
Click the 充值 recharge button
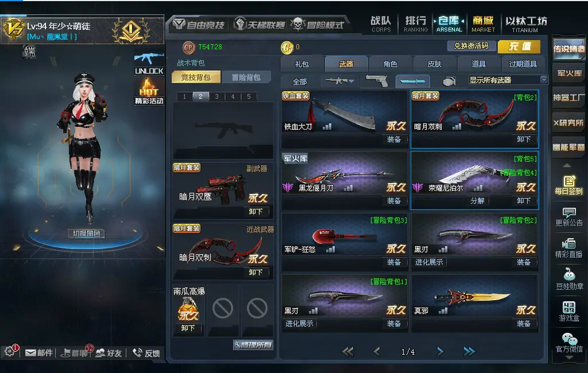(x=519, y=46)
